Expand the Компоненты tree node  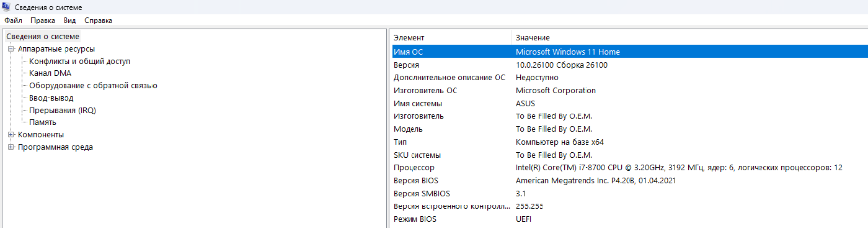point(11,134)
